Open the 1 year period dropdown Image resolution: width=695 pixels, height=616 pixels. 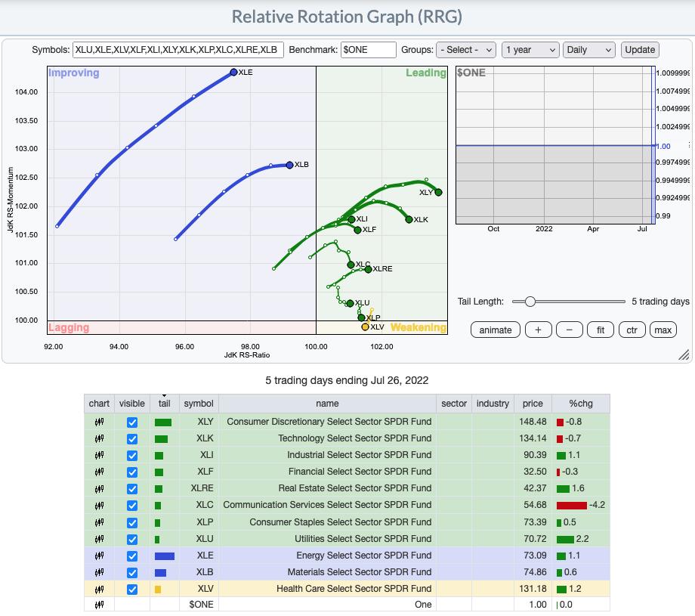point(530,50)
